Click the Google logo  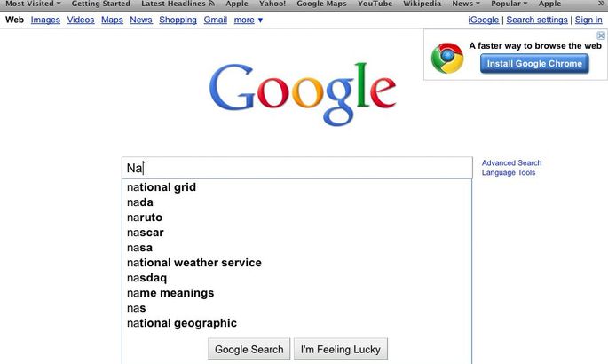point(303,94)
